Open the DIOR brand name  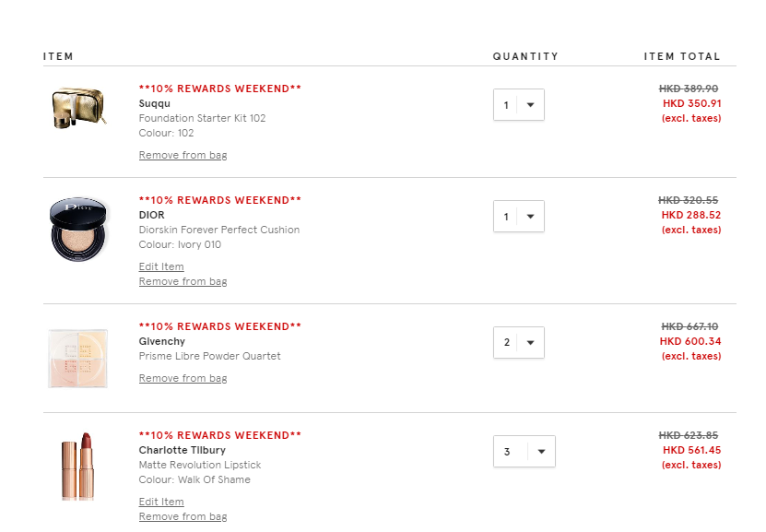point(151,215)
